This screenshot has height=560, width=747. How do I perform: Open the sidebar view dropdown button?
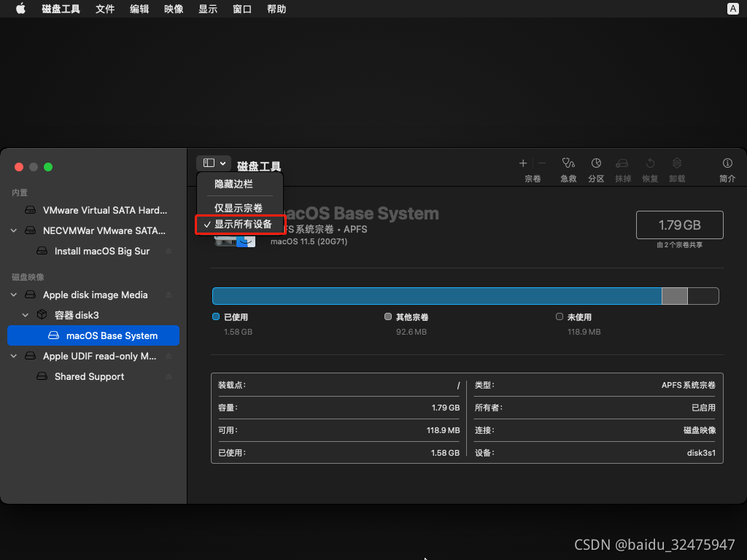point(213,163)
